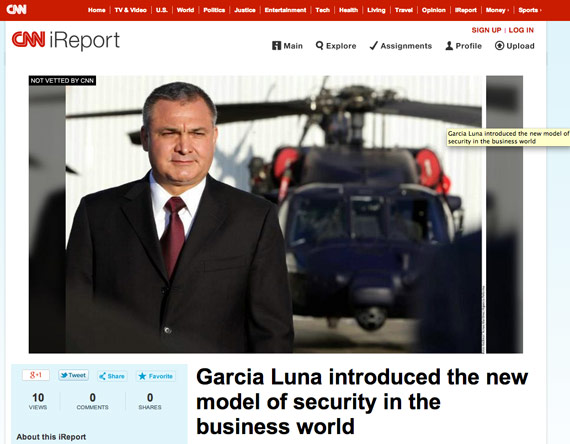Click the main helicopter photo
The height and width of the screenshot is (444, 570).
click(x=274, y=214)
